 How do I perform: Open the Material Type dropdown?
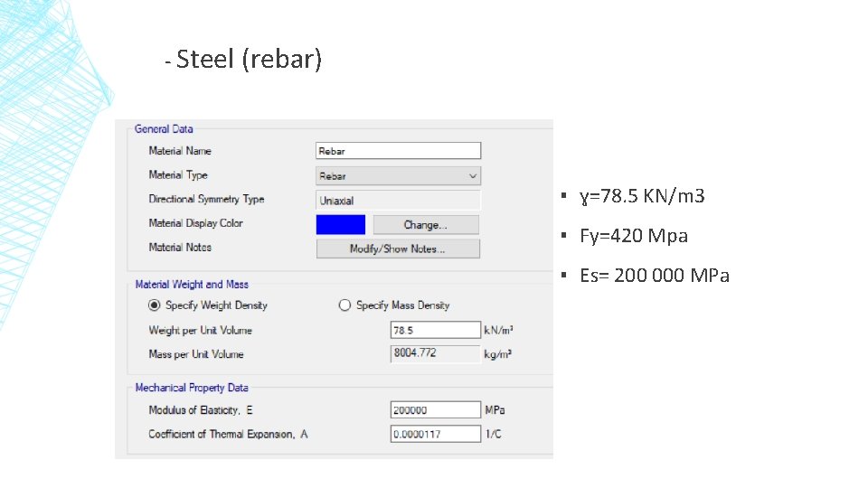[398, 176]
